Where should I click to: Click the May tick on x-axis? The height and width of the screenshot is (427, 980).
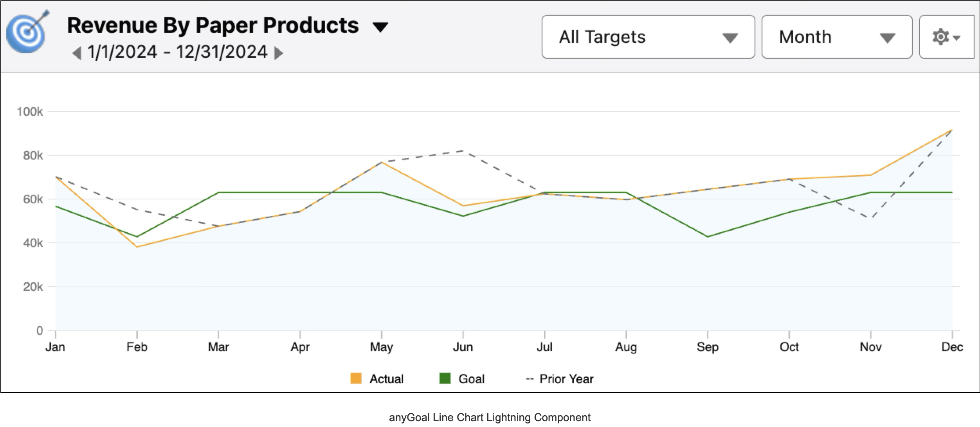pos(382,335)
